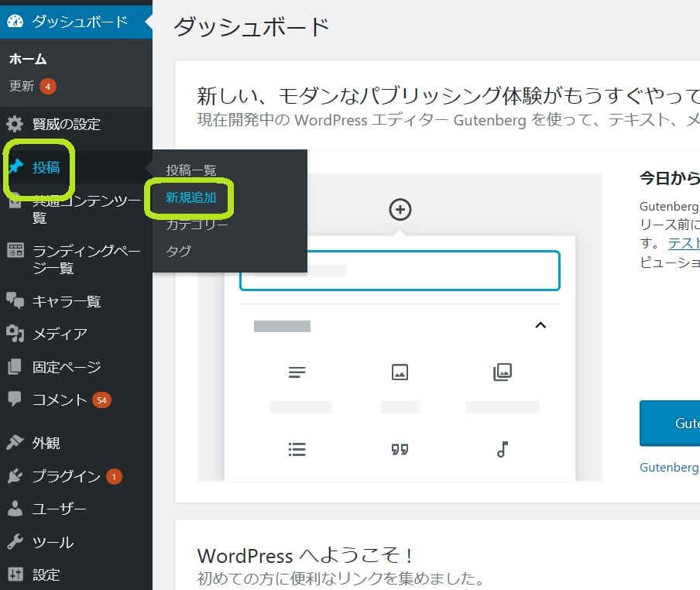Click the blue-outlined block search field
Image resolution: width=700 pixels, height=590 pixels.
[400, 270]
